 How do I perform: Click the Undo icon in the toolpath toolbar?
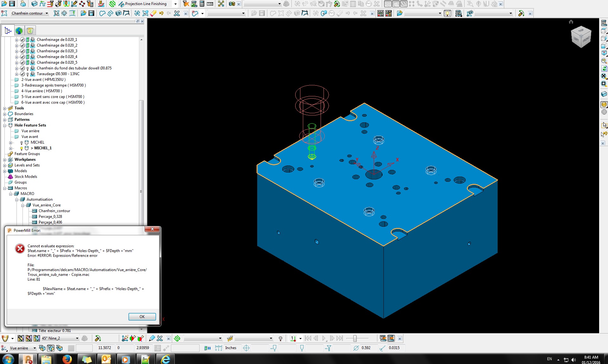pyautogui.click(x=161, y=13)
